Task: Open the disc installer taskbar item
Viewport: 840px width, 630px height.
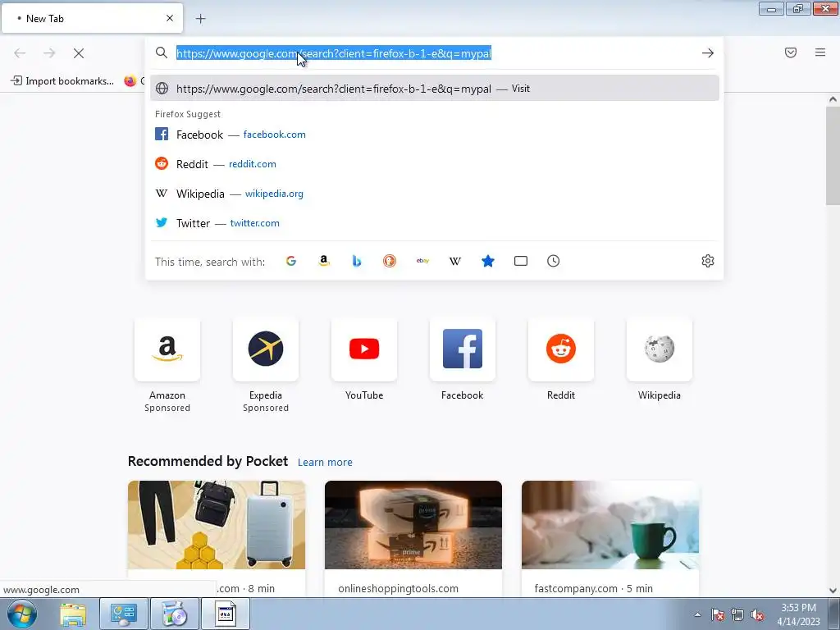Action: point(175,614)
